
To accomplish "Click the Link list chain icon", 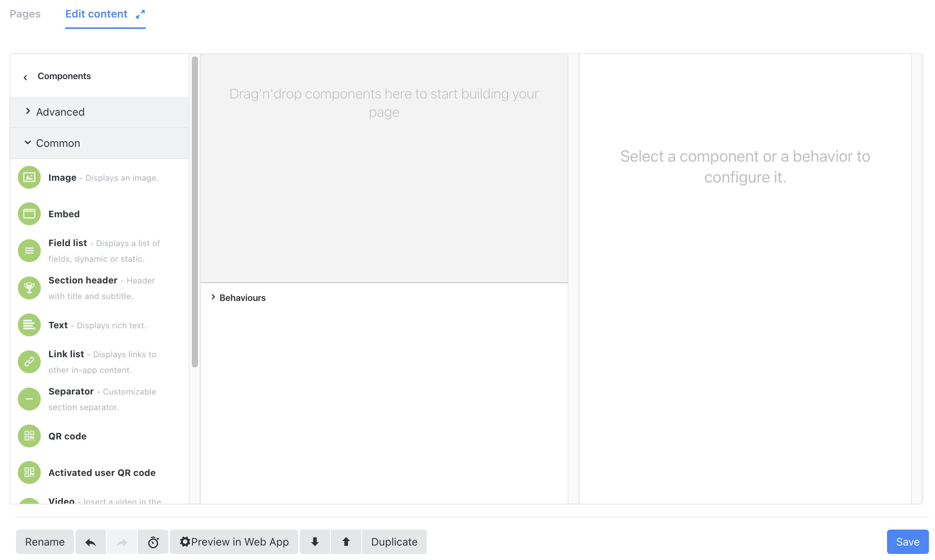I will click(29, 362).
